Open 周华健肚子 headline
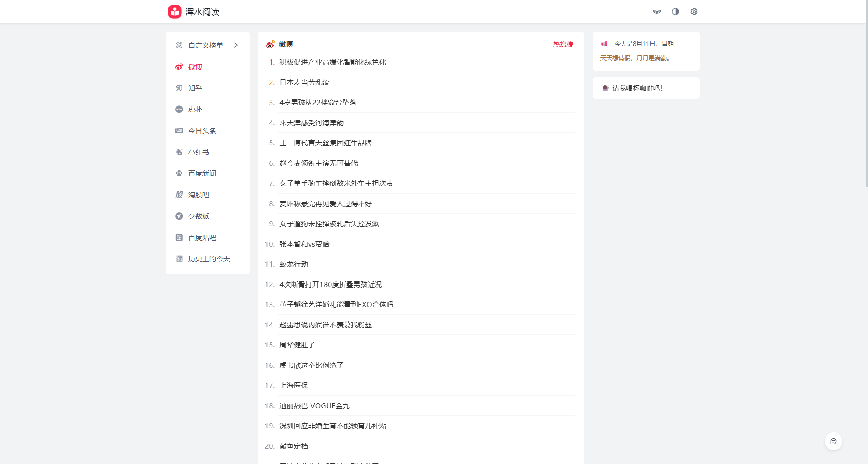868x464 pixels. pos(297,345)
